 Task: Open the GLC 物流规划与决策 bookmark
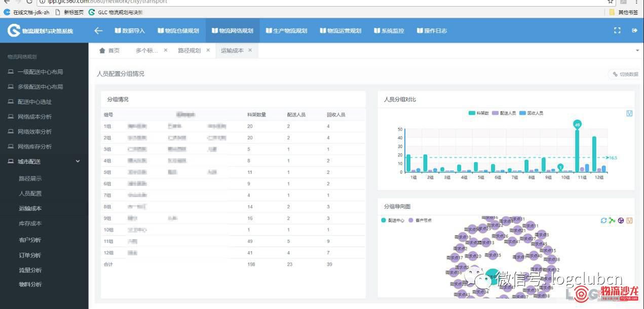point(116,12)
